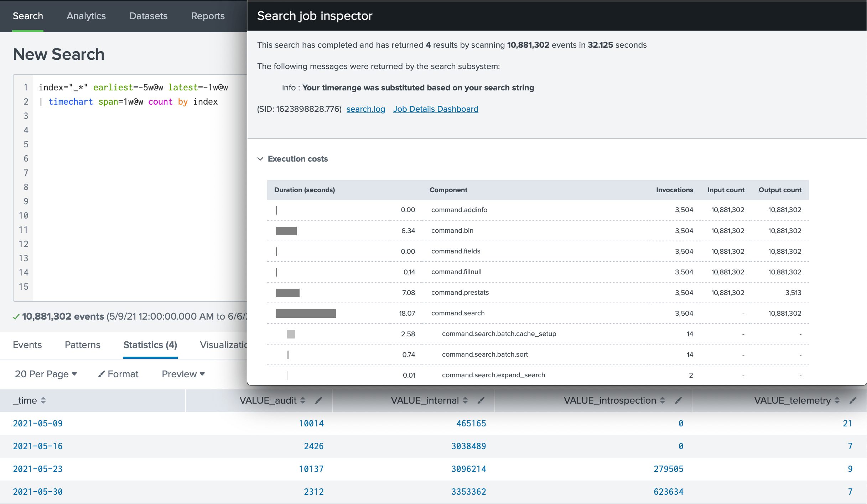Open the search.log link
This screenshot has width=867, height=504.
366,109
